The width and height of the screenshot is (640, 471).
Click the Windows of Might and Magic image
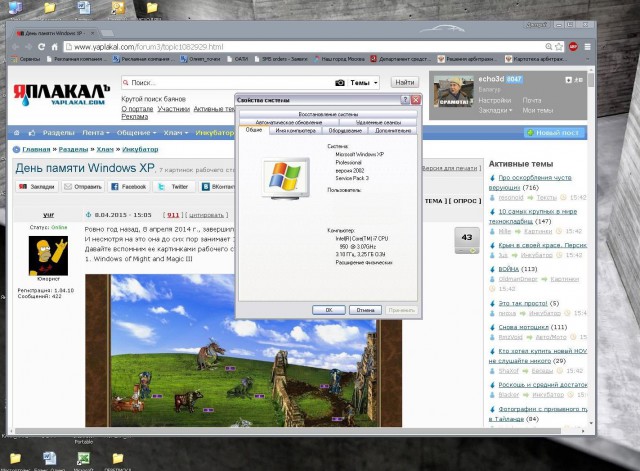coord(243,350)
